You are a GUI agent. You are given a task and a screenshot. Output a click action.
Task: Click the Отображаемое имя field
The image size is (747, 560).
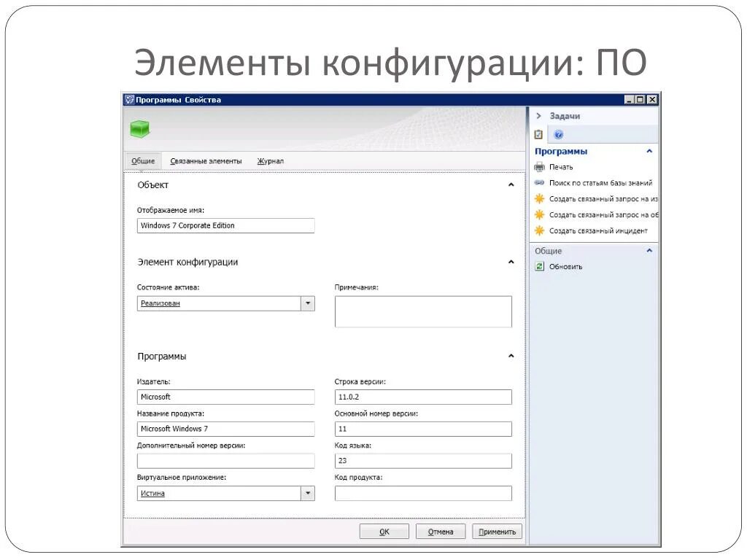(226, 226)
